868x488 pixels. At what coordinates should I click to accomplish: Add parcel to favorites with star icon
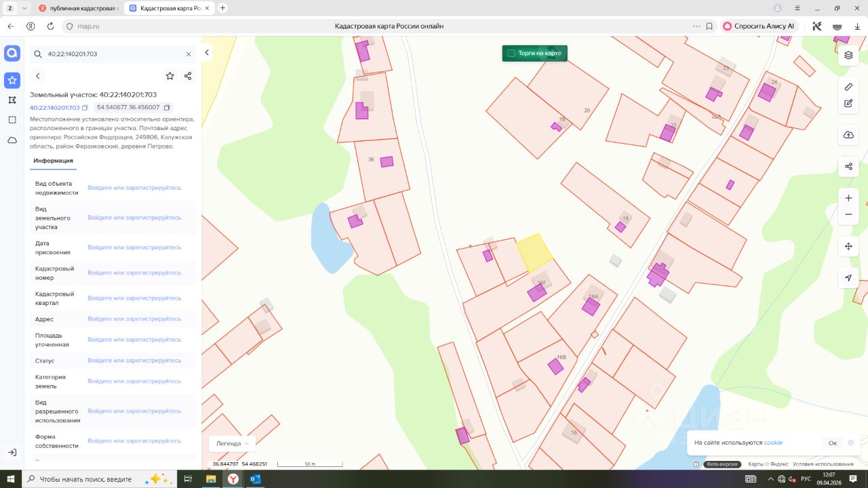coord(170,76)
